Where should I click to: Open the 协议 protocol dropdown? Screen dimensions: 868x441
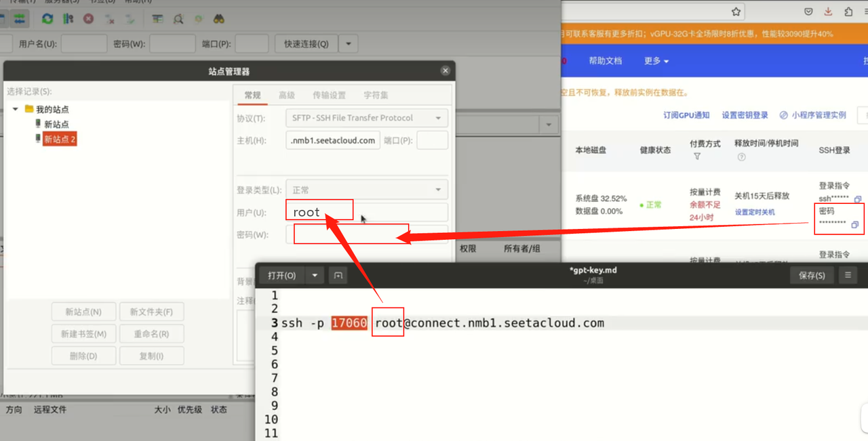[x=367, y=118]
